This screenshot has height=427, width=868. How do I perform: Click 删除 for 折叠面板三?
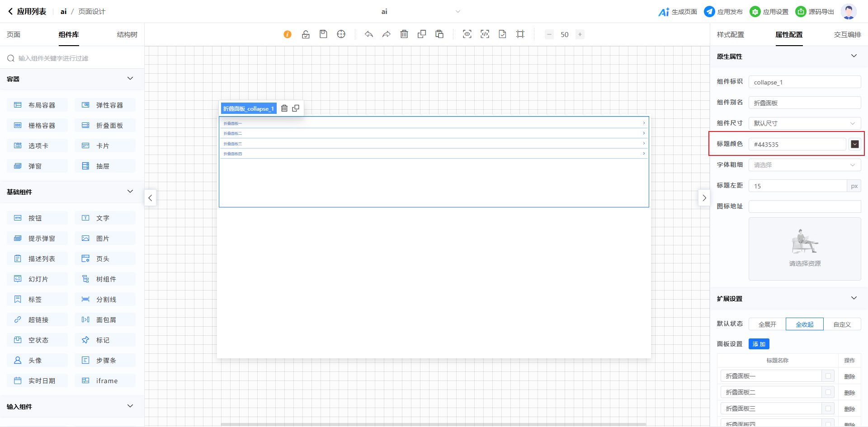click(x=849, y=409)
